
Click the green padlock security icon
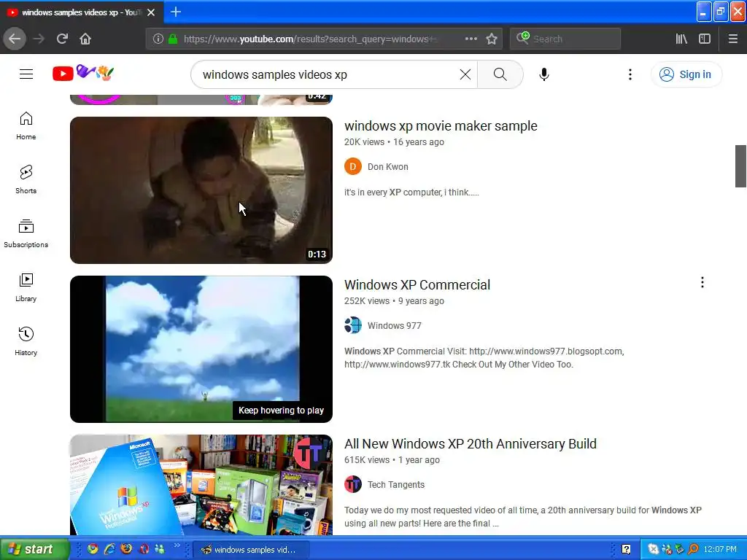[x=173, y=39]
